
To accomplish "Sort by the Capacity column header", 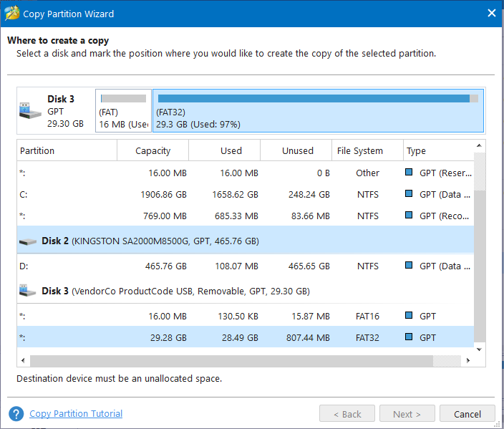I will point(153,151).
